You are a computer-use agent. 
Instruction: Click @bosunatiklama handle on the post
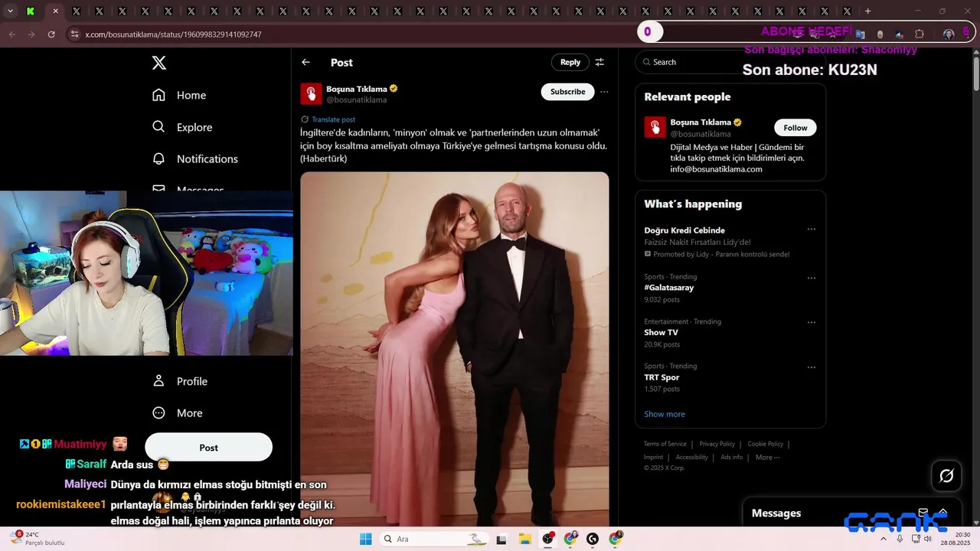pyautogui.click(x=357, y=100)
